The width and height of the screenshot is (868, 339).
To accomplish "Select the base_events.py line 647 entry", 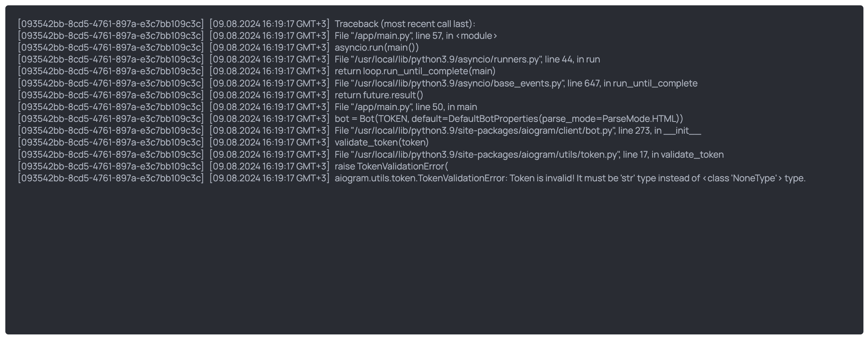I will tap(516, 83).
